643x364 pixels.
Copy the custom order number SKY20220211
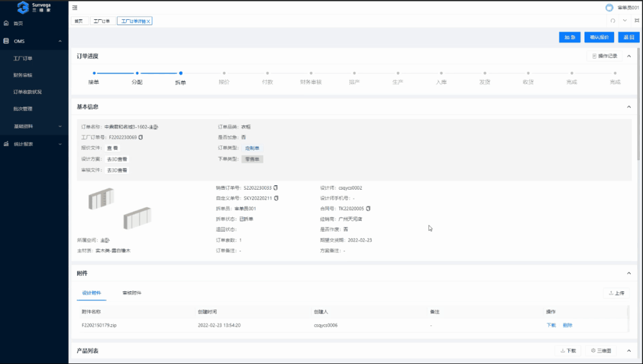click(275, 198)
